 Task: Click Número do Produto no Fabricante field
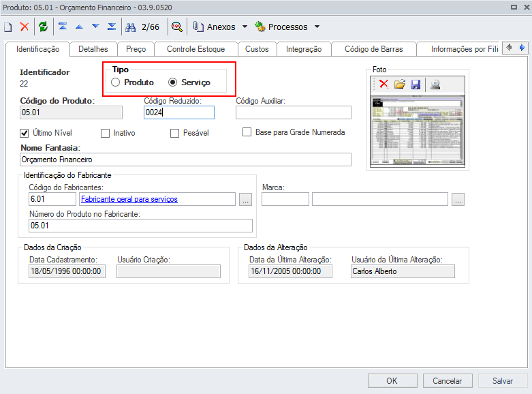[x=140, y=226]
